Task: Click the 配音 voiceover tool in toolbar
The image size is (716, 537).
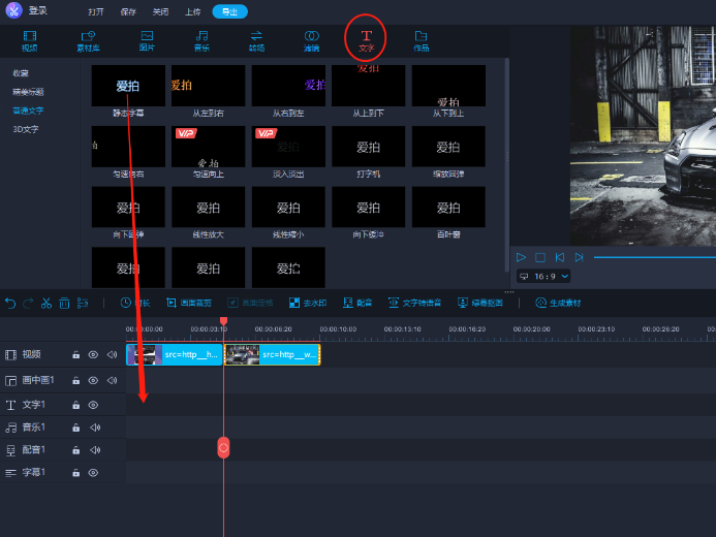Action: pos(358,303)
